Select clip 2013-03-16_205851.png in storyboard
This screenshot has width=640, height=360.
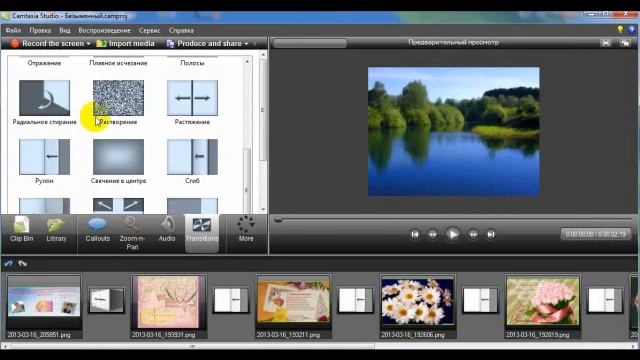(44, 306)
